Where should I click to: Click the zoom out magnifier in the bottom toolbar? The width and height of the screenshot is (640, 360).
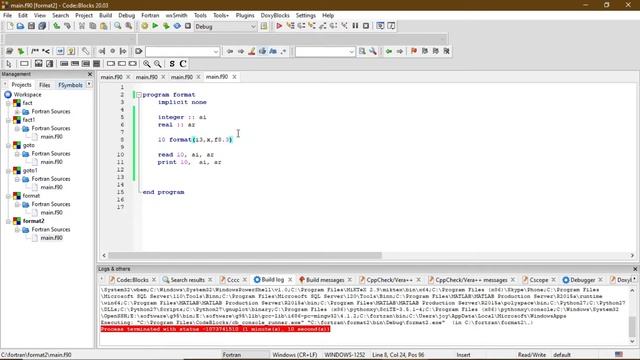(x=158, y=64)
